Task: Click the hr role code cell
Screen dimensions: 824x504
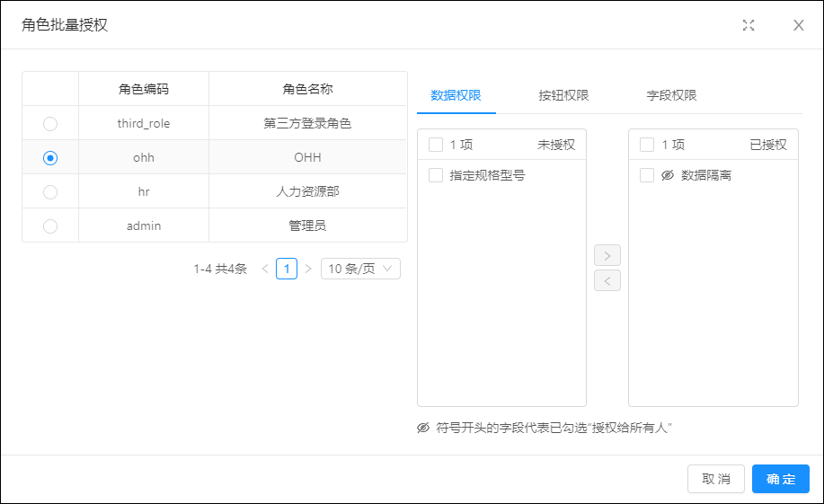Action: point(144,192)
